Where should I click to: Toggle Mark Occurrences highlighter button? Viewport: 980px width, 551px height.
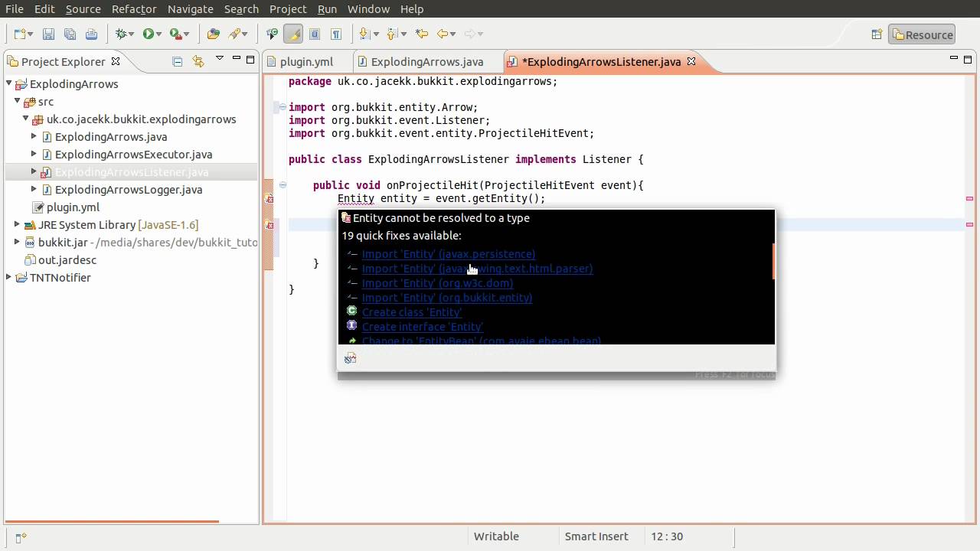click(x=293, y=34)
